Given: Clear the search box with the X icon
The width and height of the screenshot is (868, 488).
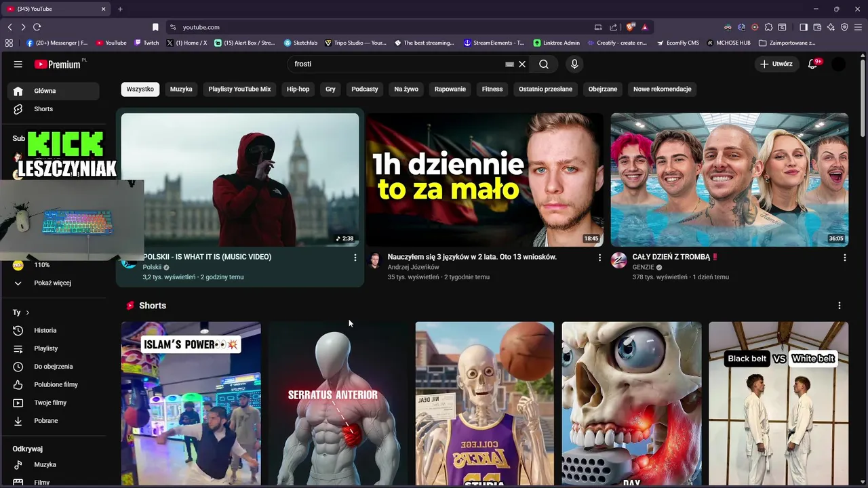Looking at the screenshot, I should click(x=522, y=64).
